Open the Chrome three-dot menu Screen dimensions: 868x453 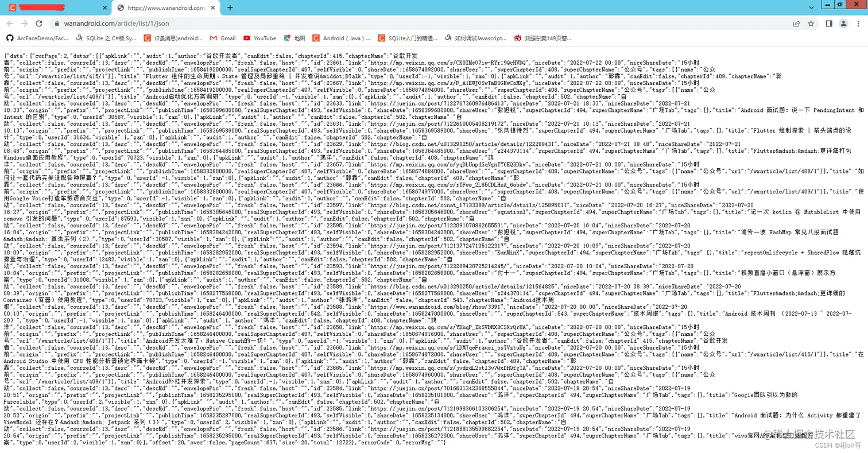pyautogui.click(x=858, y=24)
